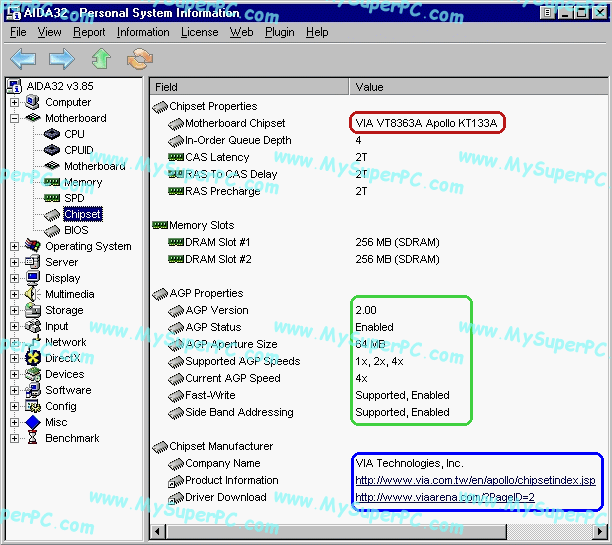Select the Side Band Addressing row
612x545 pixels.
pyautogui.click(x=379, y=412)
